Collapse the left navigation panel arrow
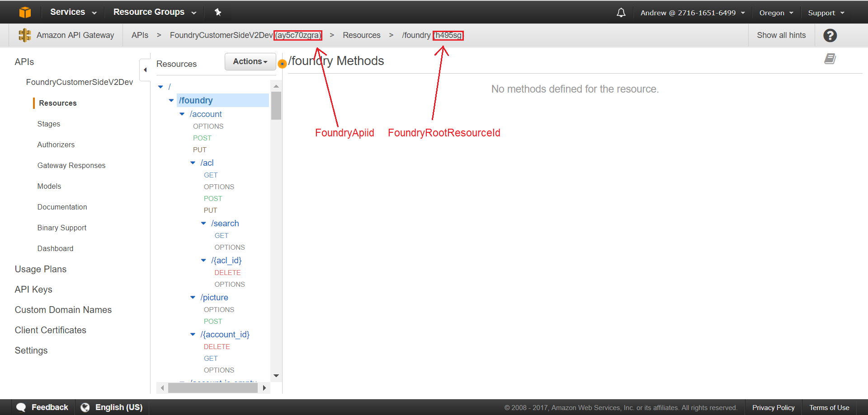868x415 pixels. [145, 70]
